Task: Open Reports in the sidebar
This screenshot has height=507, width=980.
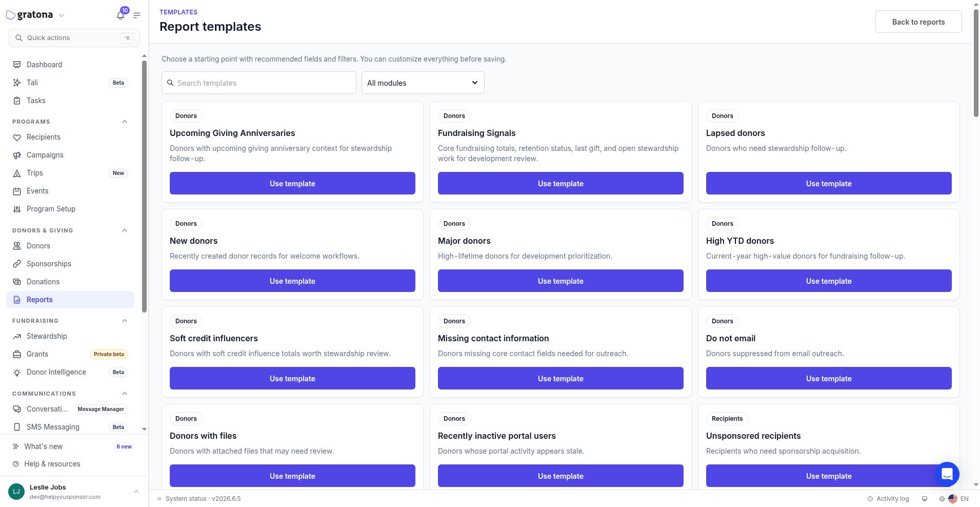Action: [x=70, y=300]
